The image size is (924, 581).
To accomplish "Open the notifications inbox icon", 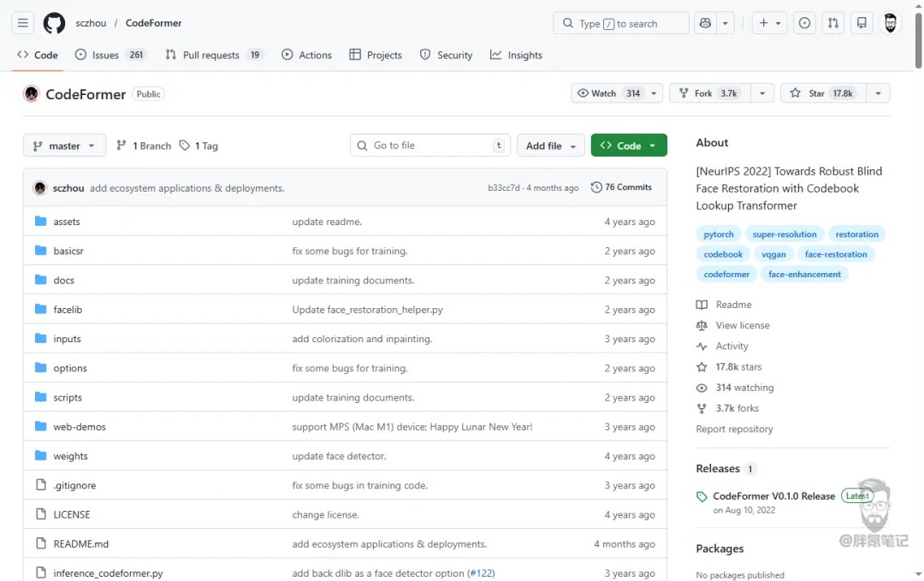I will 862,23.
